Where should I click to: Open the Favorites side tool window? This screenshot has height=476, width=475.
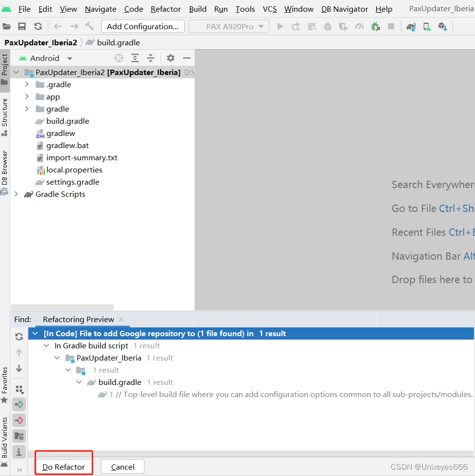tap(4, 384)
